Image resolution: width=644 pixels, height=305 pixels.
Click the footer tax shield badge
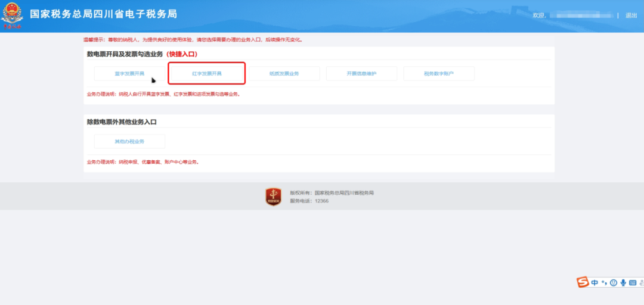coord(274,197)
